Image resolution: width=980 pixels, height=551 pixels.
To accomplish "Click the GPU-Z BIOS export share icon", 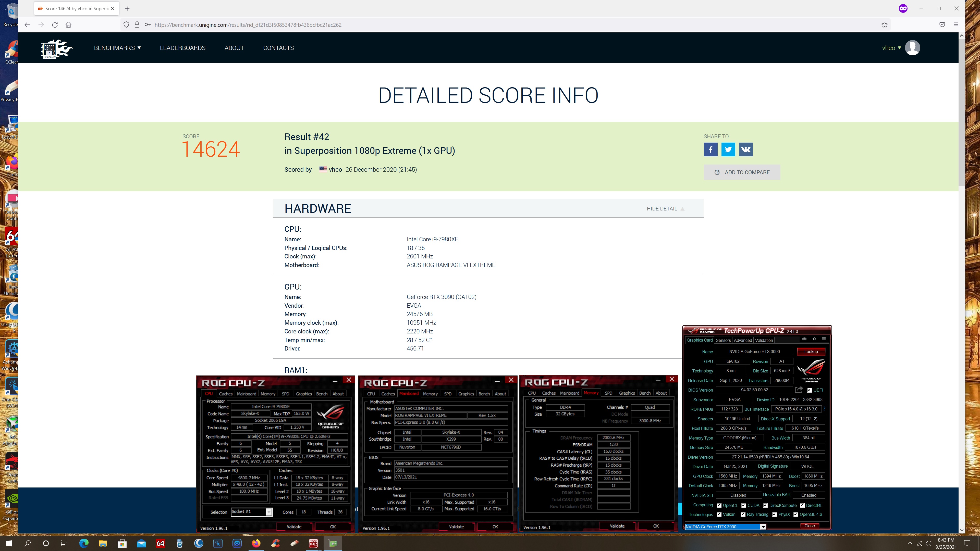I will (799, 390).
